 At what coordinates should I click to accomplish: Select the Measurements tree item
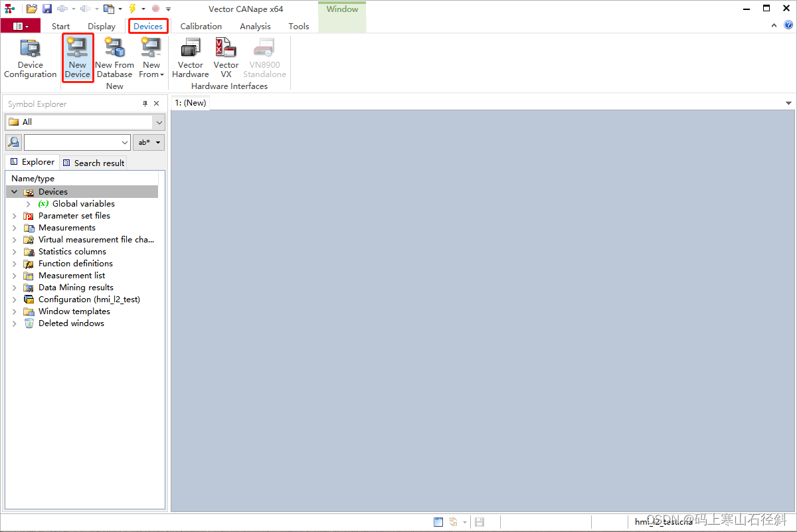[67, 228]
